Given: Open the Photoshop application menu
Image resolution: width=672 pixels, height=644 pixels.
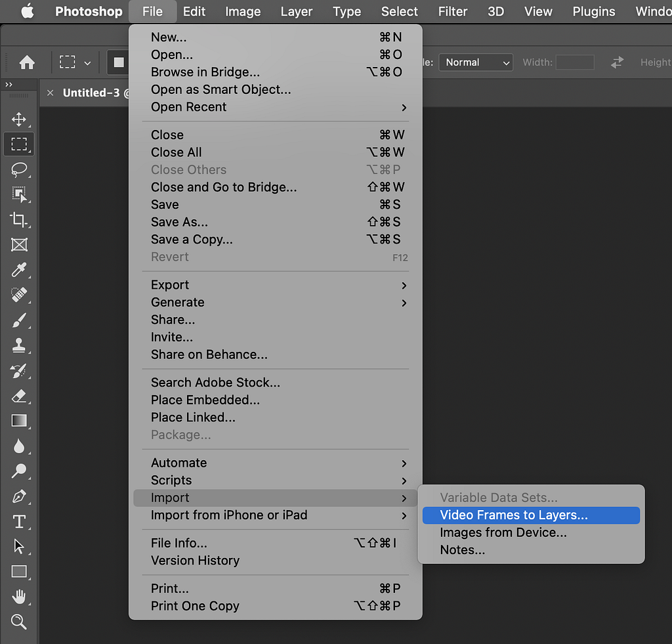Looking at the screenshot, I should [89, 11].
